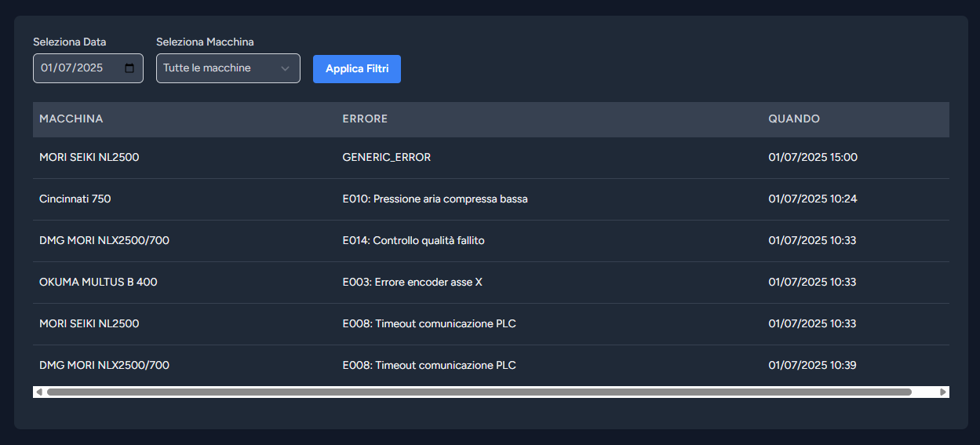Click the 01/07/2025 10:39 timestamp
980x445 pixels.
[812, 366]
